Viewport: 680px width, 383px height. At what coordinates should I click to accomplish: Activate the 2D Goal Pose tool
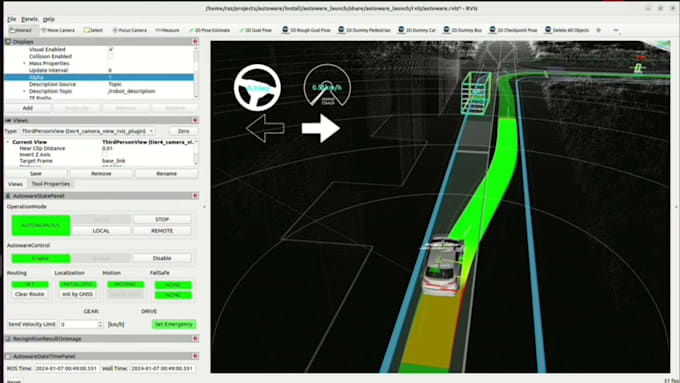[x=256, y=30]
